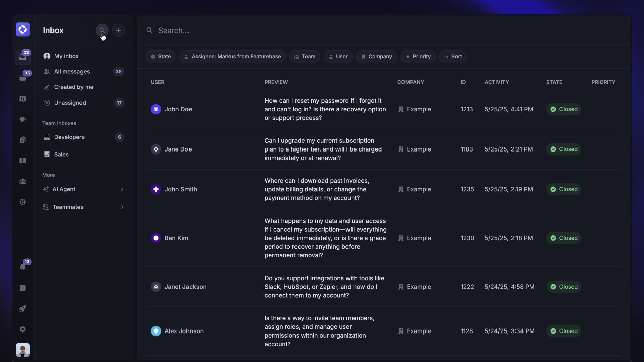This screenshot has width=644, height=362.
Task: Expand the Teammates section
Action: pyautogui.click(x=83, y=207)
